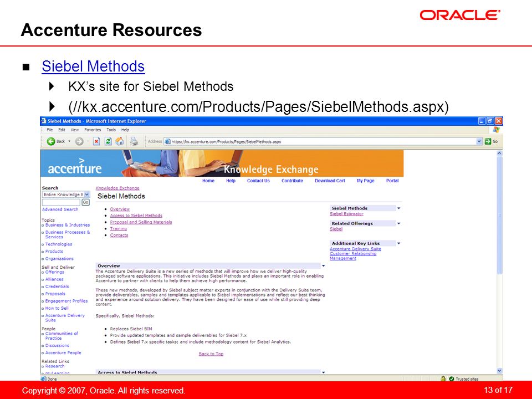Click Contribute navigation link

pyautogui.click(x=292, y=181)
